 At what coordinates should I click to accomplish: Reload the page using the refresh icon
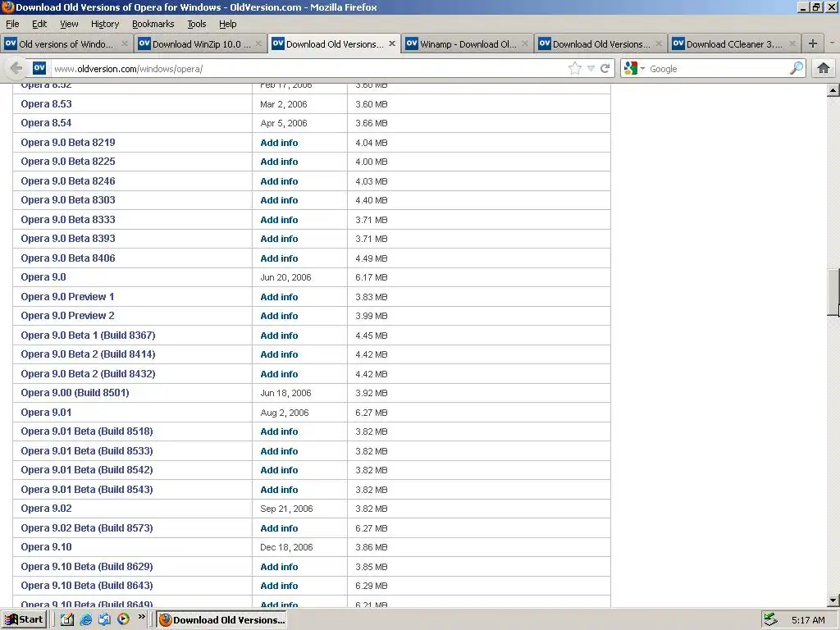(x=605, y=69)
